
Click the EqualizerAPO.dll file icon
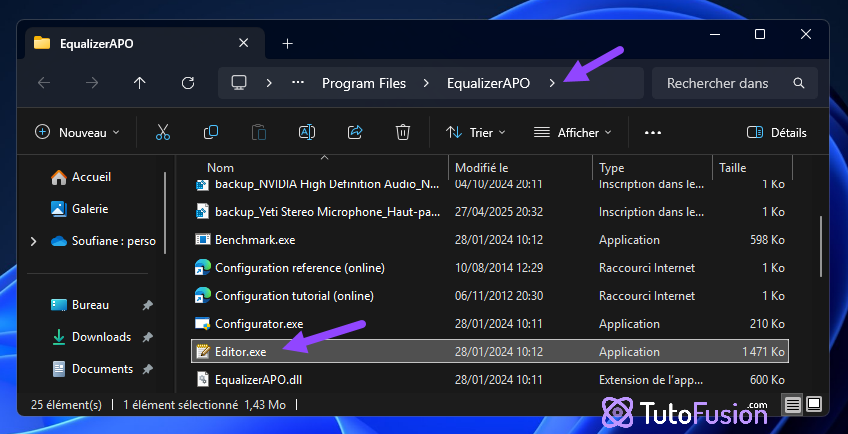(x=203, y=380)
